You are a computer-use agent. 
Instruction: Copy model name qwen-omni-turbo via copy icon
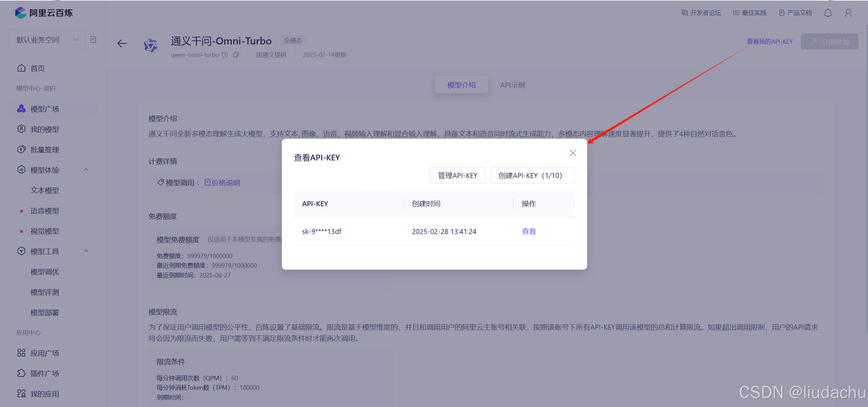pos(236,55)
